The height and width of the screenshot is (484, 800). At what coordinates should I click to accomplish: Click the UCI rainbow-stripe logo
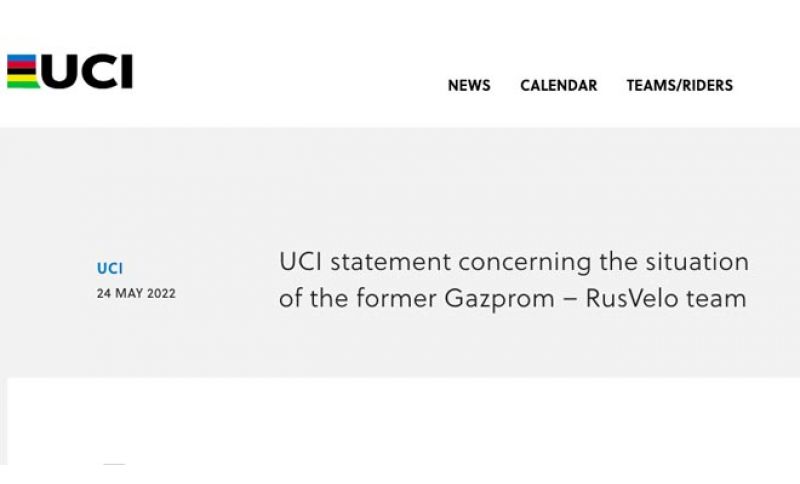click(x=70, y=71)
